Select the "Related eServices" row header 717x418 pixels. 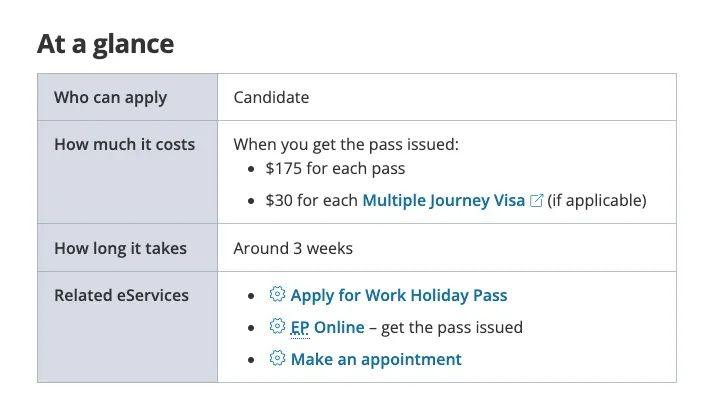[x=121, y=296]
